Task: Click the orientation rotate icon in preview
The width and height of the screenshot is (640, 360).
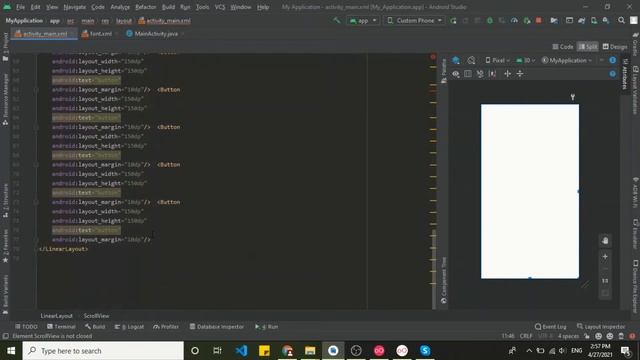Action: pyautogui.click(x=471, y=60)
